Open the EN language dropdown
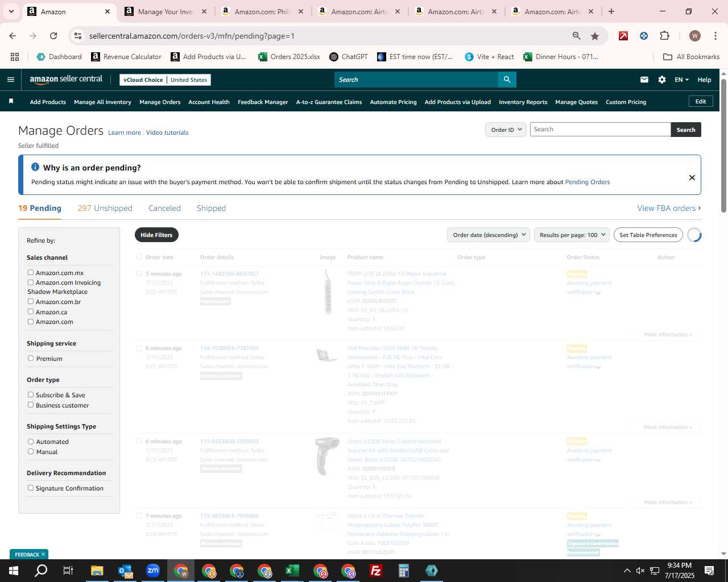Viewport: 728px width, 582px height. click(681, 80)
